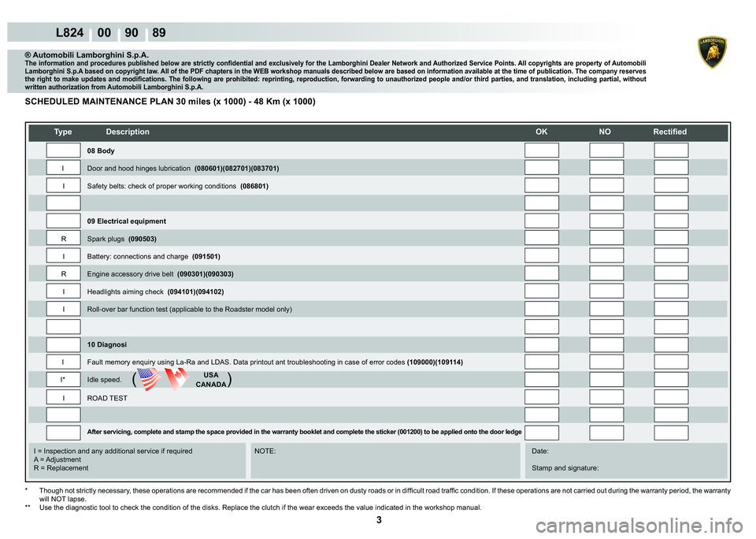Click Roll-over bar function test text
This screenshot has height=539, width=756.
190,310
